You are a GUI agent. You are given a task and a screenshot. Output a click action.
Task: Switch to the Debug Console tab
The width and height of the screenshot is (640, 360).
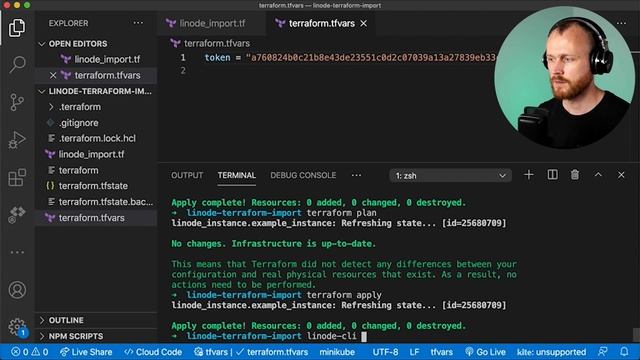(303, 175)
